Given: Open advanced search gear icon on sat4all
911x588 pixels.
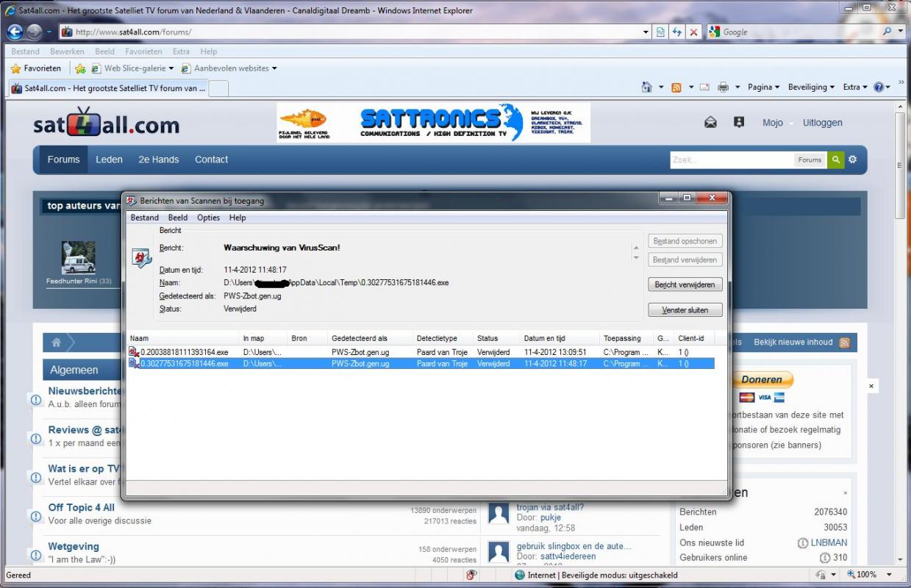Looking at the screenshot, I should 852,159.
